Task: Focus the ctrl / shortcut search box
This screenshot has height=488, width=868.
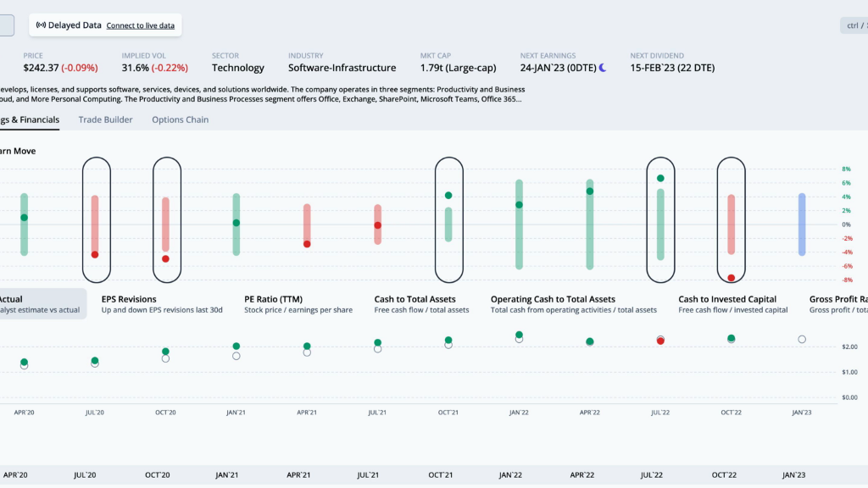Action: [852, 25]
